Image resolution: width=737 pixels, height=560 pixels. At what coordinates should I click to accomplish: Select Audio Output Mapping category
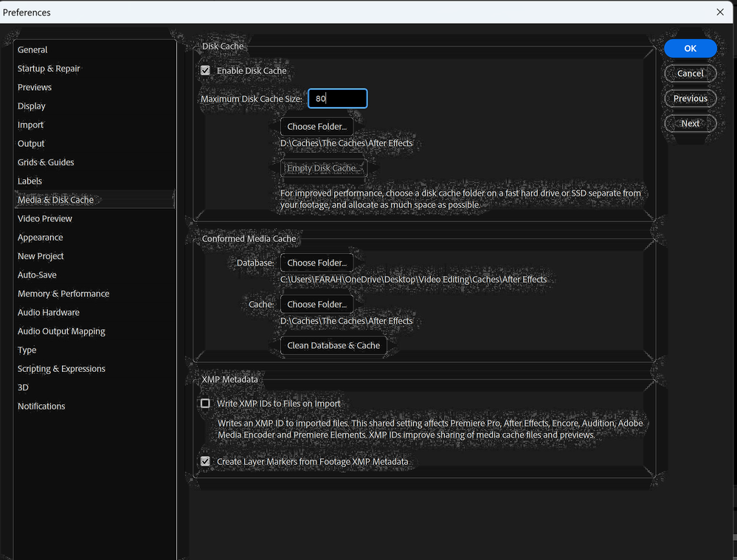click(x=61, y=331)
